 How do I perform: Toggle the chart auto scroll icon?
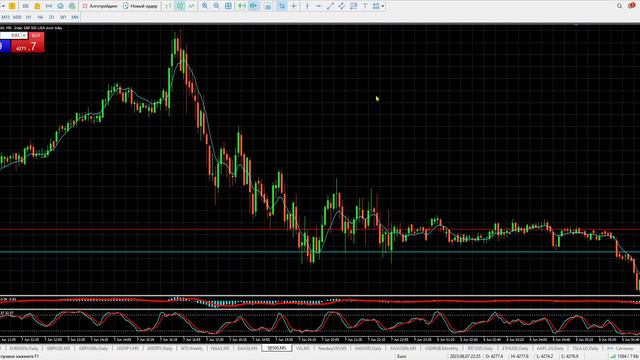(x=242, y=6)
